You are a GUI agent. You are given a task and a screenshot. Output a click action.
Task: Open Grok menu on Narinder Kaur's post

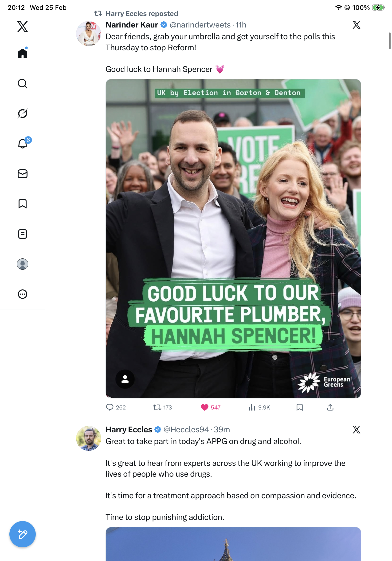point(356,25)
